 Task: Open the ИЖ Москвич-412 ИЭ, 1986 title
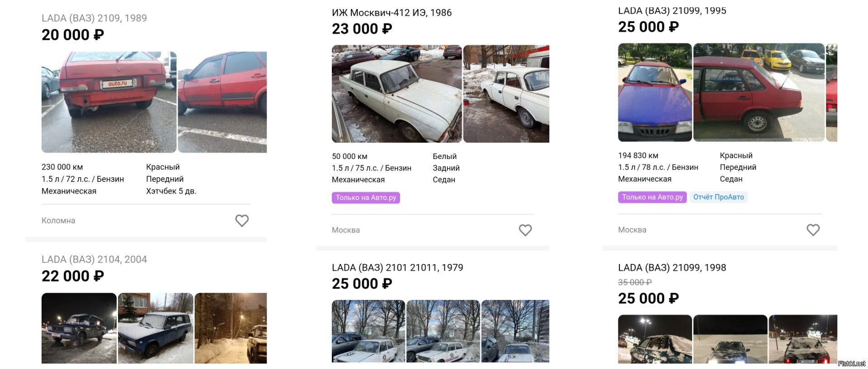392,13
